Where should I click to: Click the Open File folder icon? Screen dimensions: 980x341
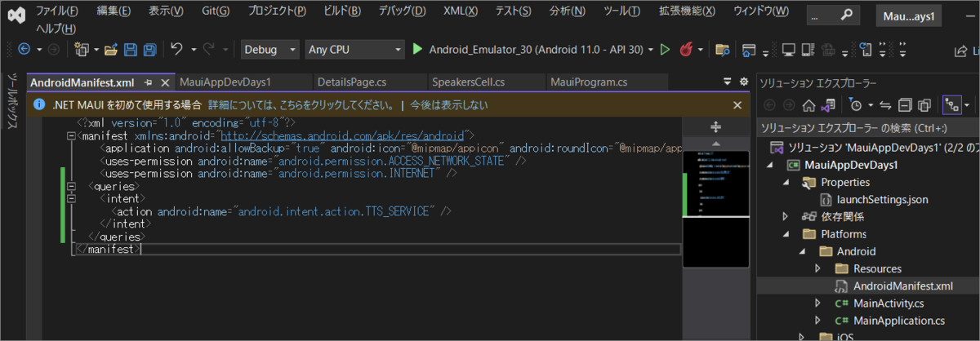click(111, 50)
